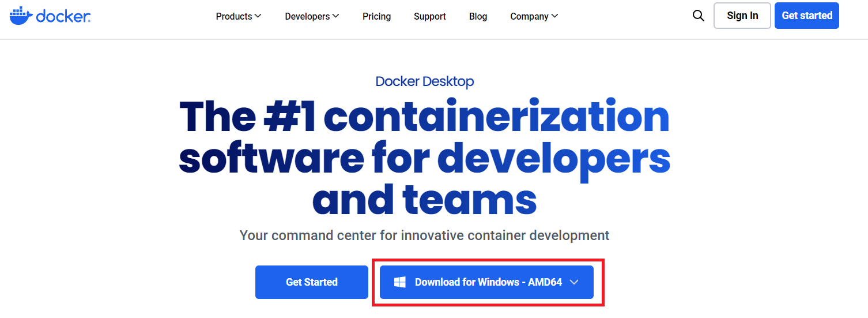Go to the Pricing page
This screenshot has width=868, height=318.
click(377, 16)
